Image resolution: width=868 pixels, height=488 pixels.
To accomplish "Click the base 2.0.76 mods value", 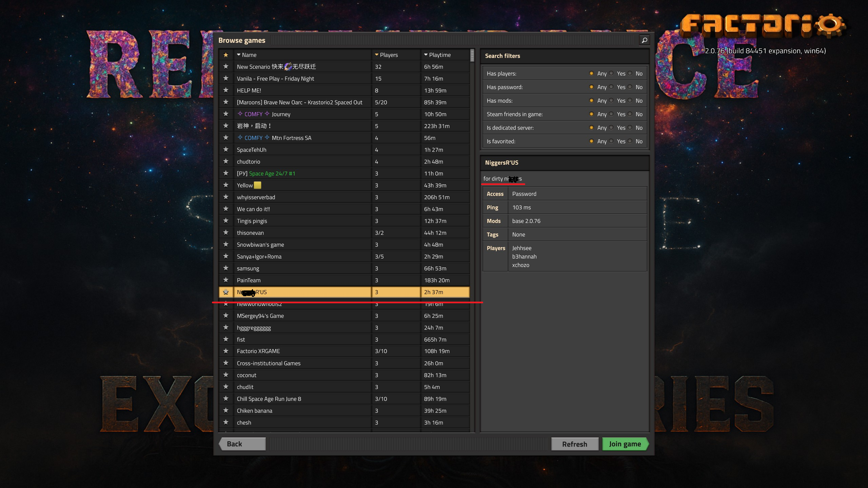I will pyautogui.click(x=526, y=221).
